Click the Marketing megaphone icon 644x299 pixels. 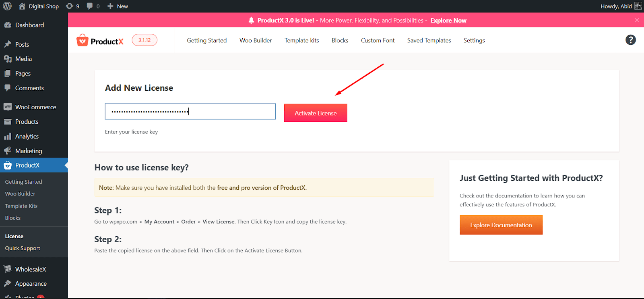8,151
